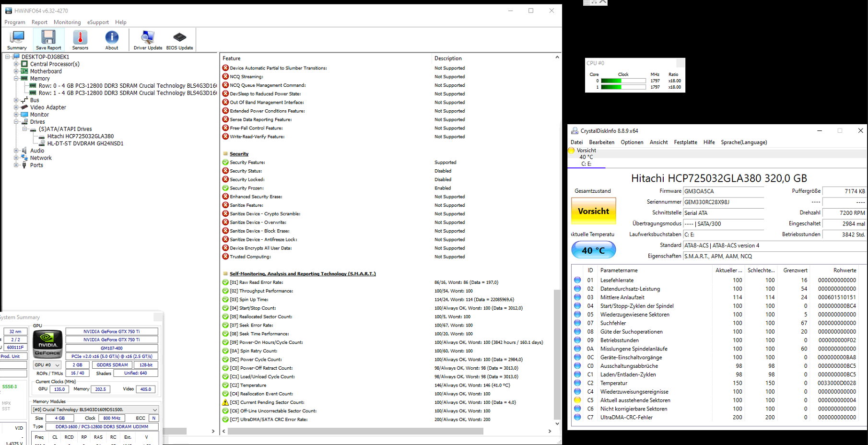Expand the Network node
Image resolution: width=868 pixels, height=445 pixels.
coord(16,158)
